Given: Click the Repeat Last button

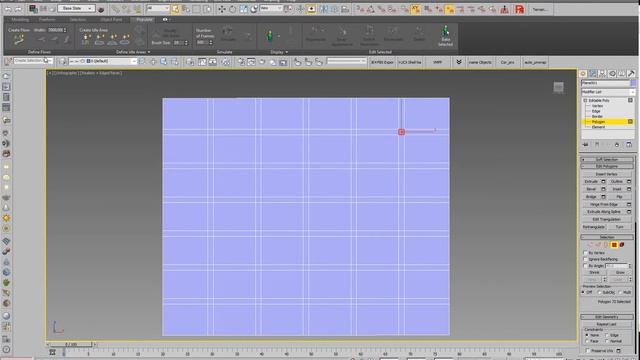Looking at the screenshot, I should [607, 324].
